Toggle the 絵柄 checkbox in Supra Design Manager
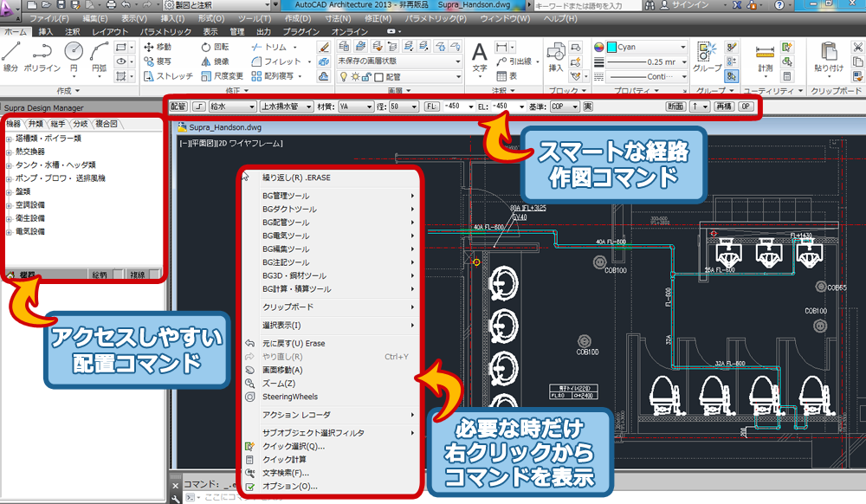This screenshot has height=504, width=866. click(117, 275)
